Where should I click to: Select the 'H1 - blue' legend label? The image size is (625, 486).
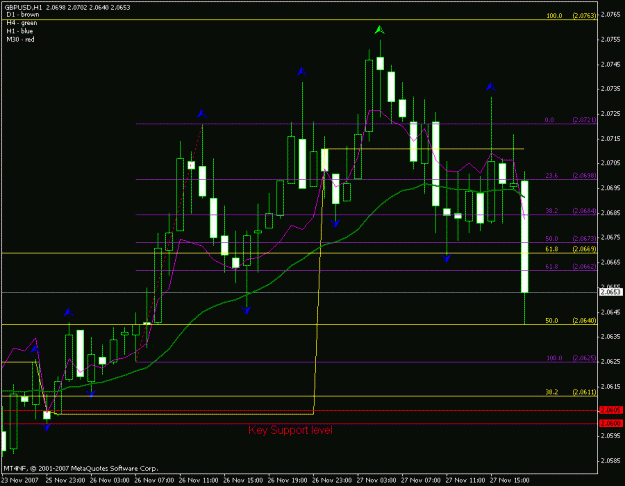(x=20, y=31)
